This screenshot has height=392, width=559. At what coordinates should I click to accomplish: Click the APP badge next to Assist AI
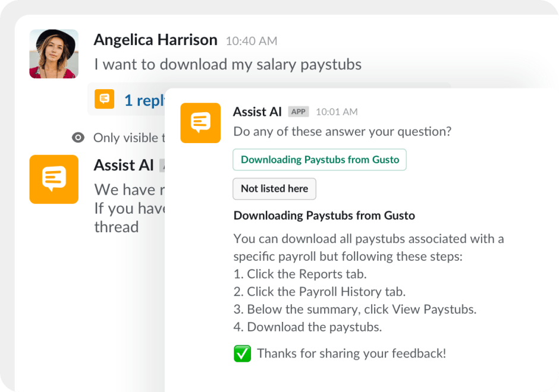pyautogui.click(x=298, y=112)
